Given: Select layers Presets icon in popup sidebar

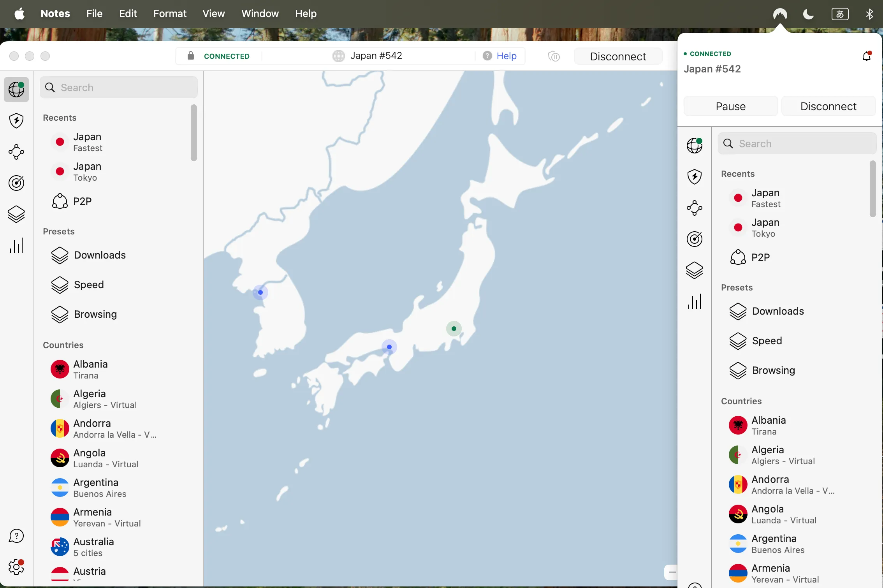Looking at the screenshot, I should (x=695, y=270).
